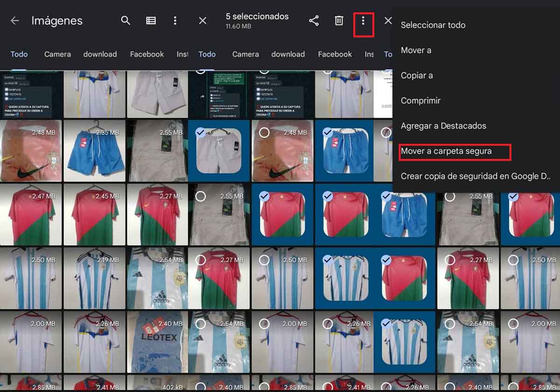Screen dimensions: 560x392
Task: Go back using the arrow beside Imágenes
Action: click(x=15, y=21)
